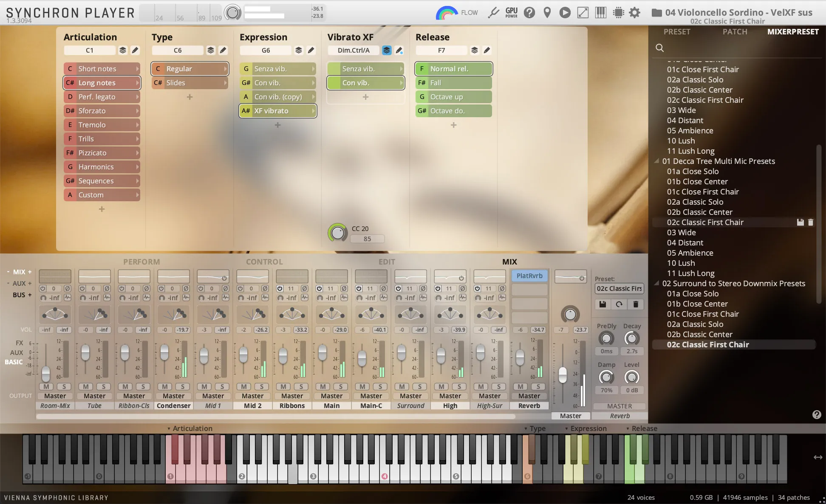The height and width of the screenshot is (504, 826).
Task: Edit the Release dimension with pencil
Action: (x=487, y=50)
